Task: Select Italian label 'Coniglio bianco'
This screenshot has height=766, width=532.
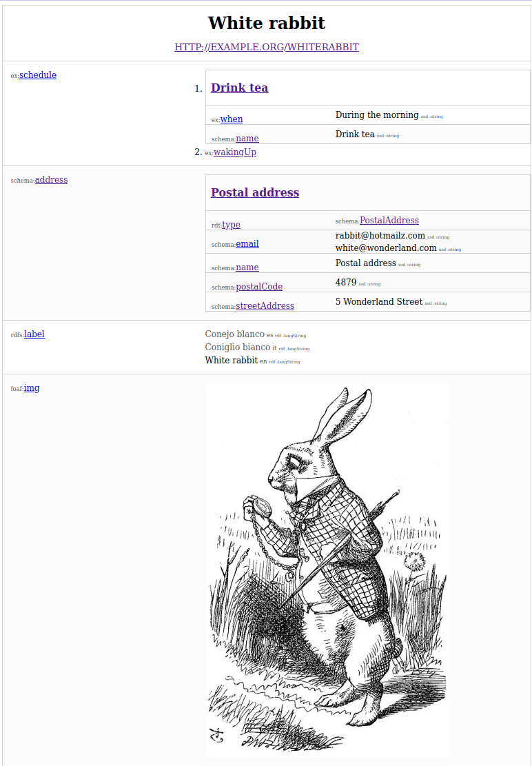Action: [x=237, y=347]
